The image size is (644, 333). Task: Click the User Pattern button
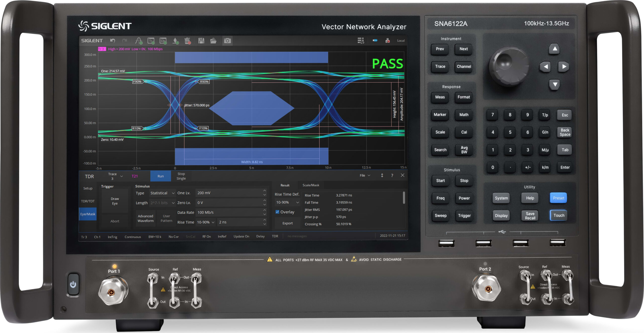(166, 218)
